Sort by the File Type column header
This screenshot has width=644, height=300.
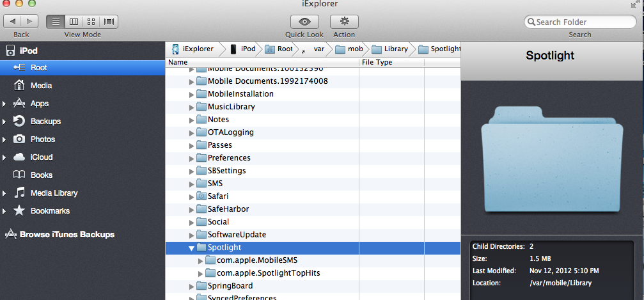click(x=392, y=63)
